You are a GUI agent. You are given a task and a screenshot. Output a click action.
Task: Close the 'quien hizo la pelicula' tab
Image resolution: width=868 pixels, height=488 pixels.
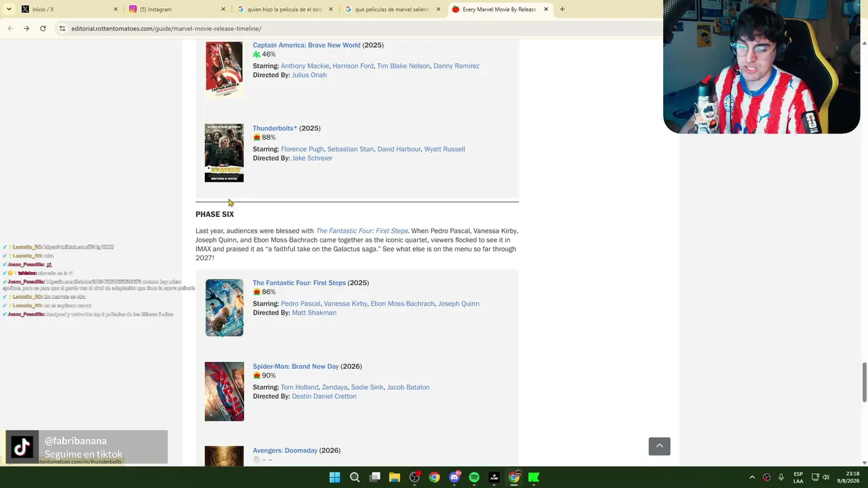coord(331,9)
